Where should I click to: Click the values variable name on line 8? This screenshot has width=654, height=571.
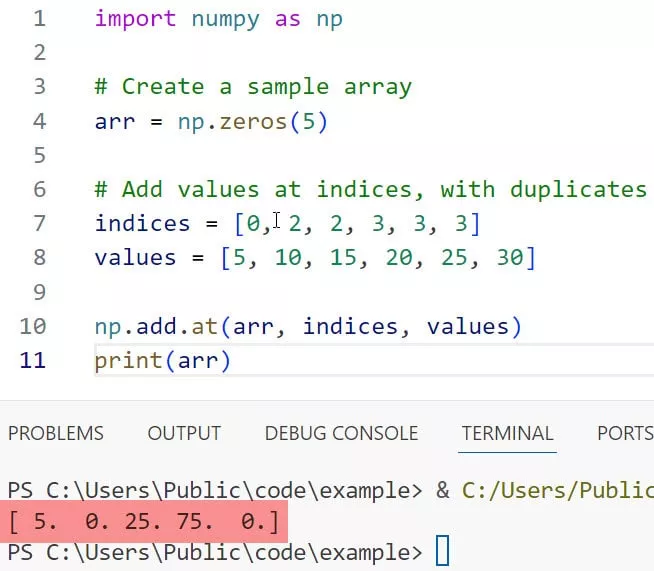click(x=135, y=257)
